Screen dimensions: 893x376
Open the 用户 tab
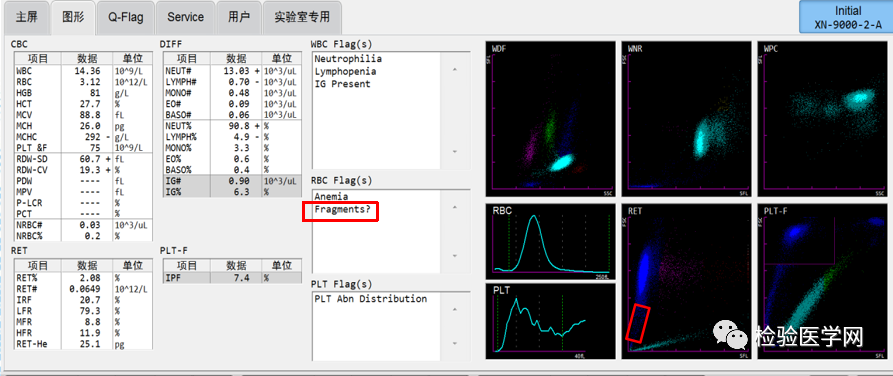click(x=239, y=18)
